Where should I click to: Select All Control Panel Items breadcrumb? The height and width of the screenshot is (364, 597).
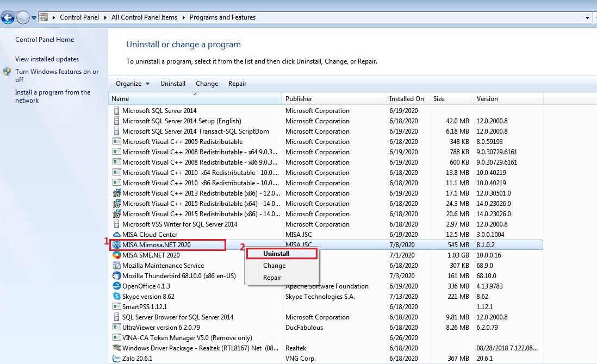pyautogui.click(x=144, y=17)
